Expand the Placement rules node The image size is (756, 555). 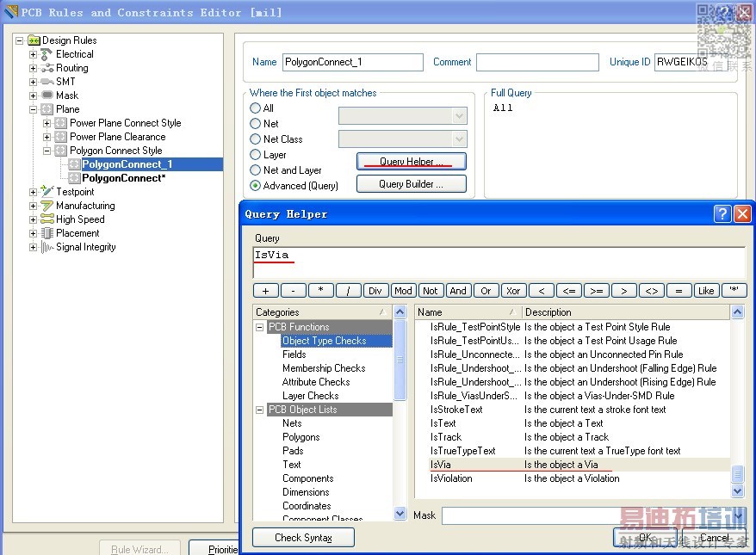click(x=34, y=233)
